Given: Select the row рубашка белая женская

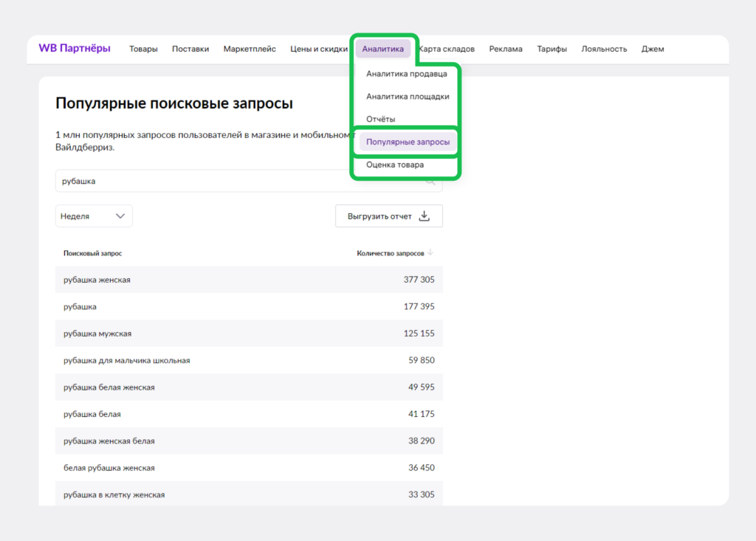Looking at the screenshot, I should [x=249, y=387].
